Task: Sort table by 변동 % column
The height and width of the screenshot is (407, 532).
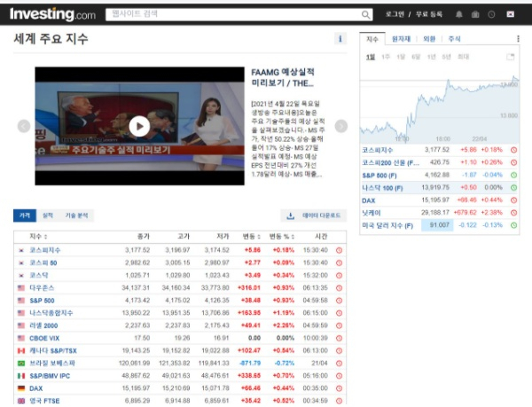Action: point(282,237)
